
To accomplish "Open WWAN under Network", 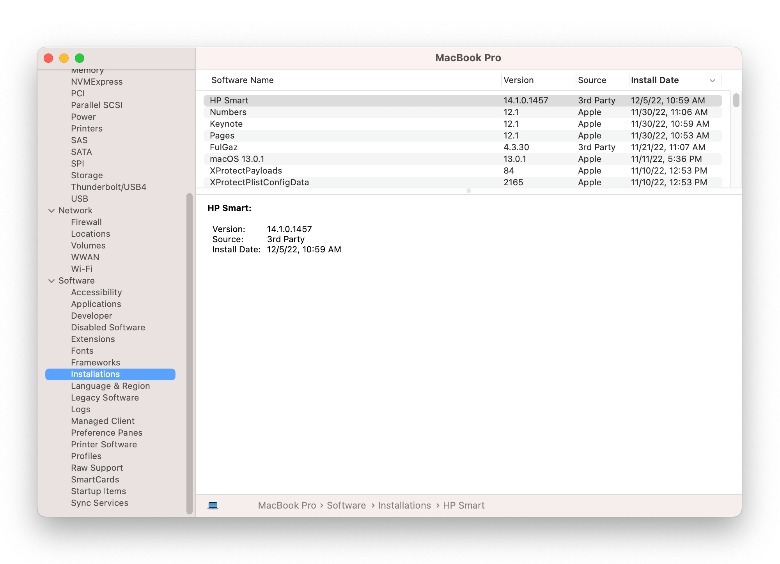I will (x=85, y=257).
